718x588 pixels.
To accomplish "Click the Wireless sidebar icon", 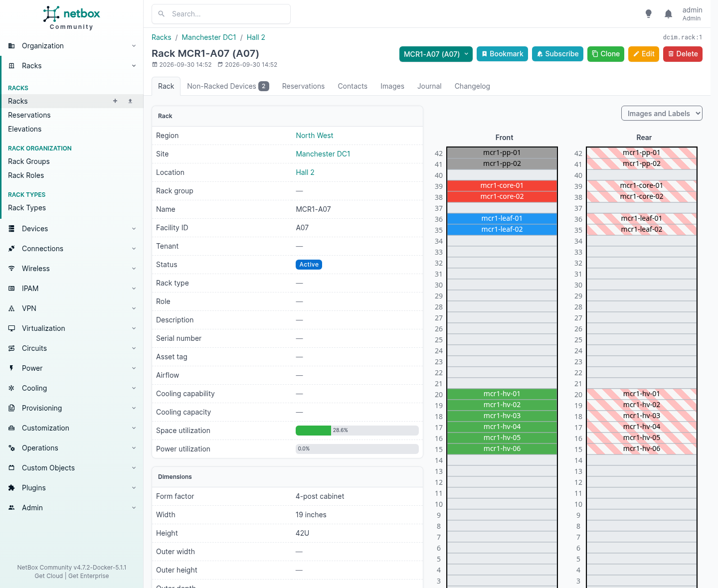I will click(11, 269).
